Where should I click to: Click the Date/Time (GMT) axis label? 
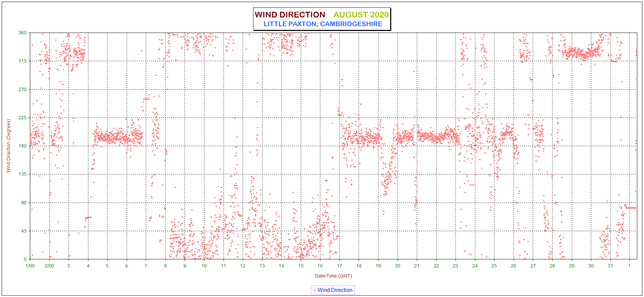pyautogui.click(x=333, y=276)
